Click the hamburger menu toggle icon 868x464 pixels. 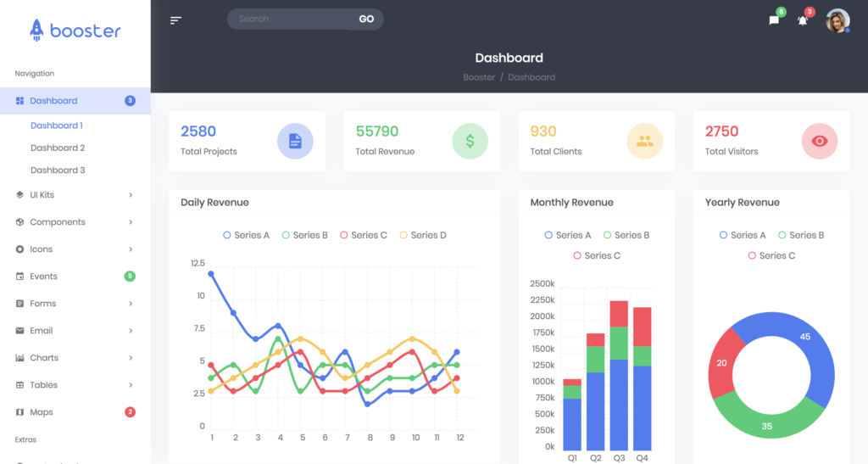click(175, 20)
